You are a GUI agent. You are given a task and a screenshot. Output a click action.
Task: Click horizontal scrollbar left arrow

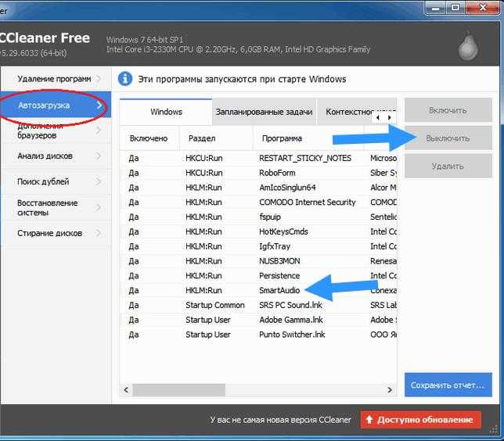[x=126, y=390]
